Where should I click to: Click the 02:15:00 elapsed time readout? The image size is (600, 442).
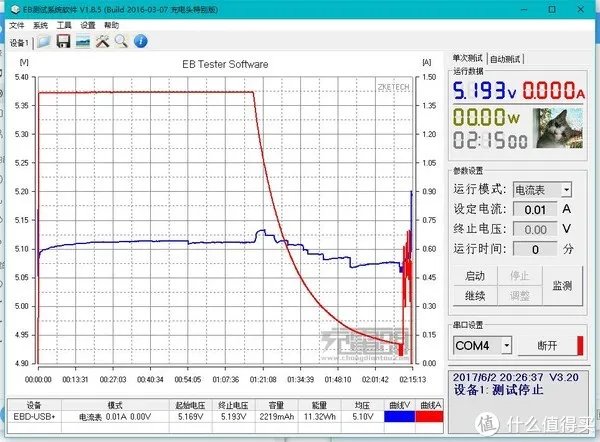click(x=490, y=140)
